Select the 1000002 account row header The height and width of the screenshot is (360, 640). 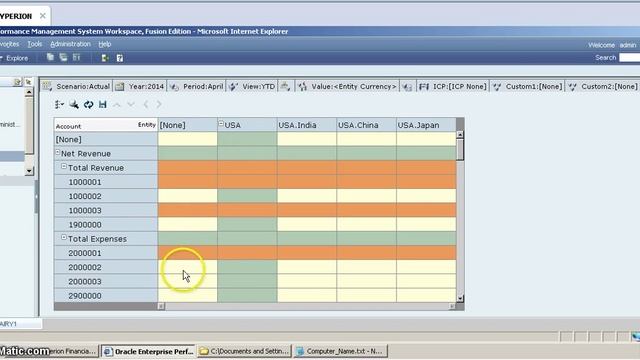pos(106,196)
